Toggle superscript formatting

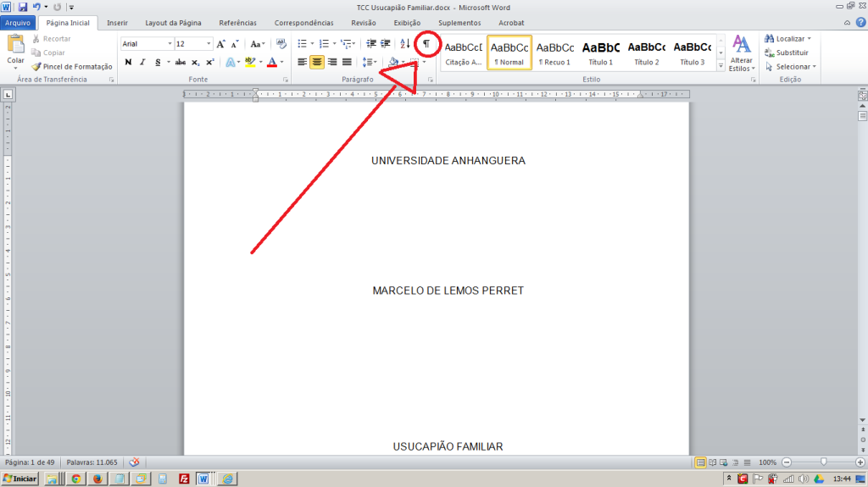[210, 62]
